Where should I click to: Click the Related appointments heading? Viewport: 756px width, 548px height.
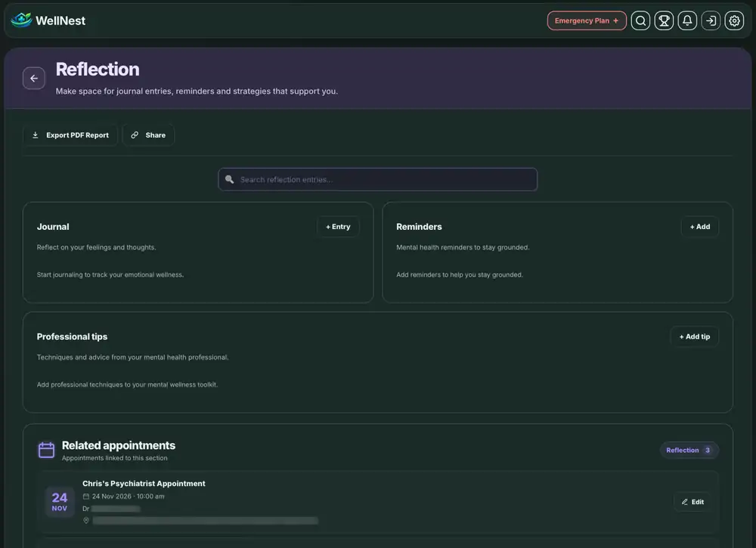(119, 445)
